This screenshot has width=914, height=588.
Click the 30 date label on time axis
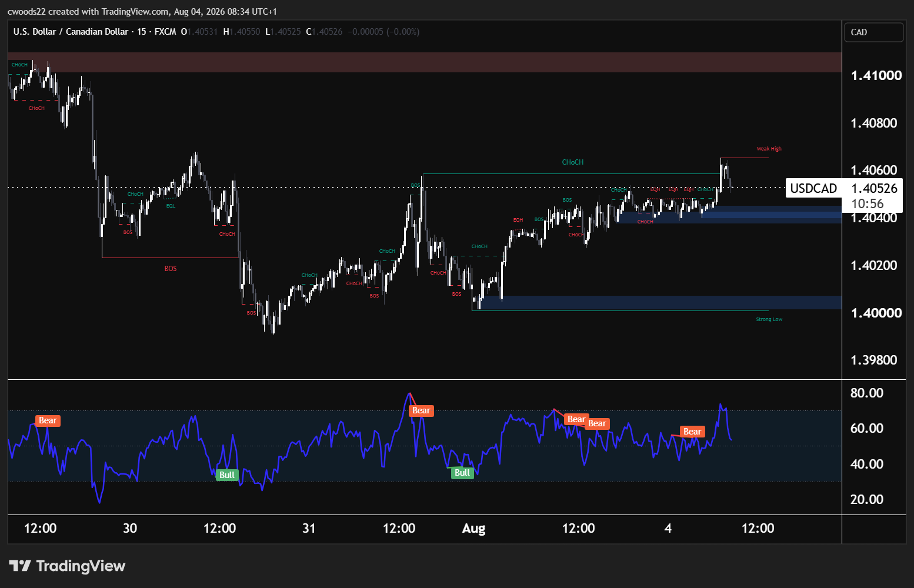coord(130,528)
